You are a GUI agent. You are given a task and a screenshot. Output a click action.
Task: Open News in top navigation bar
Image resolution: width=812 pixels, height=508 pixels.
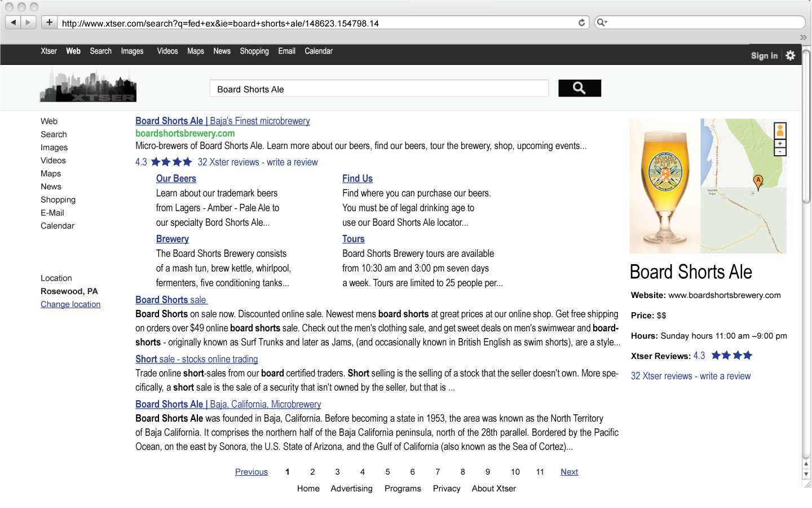tap(222, 51)
